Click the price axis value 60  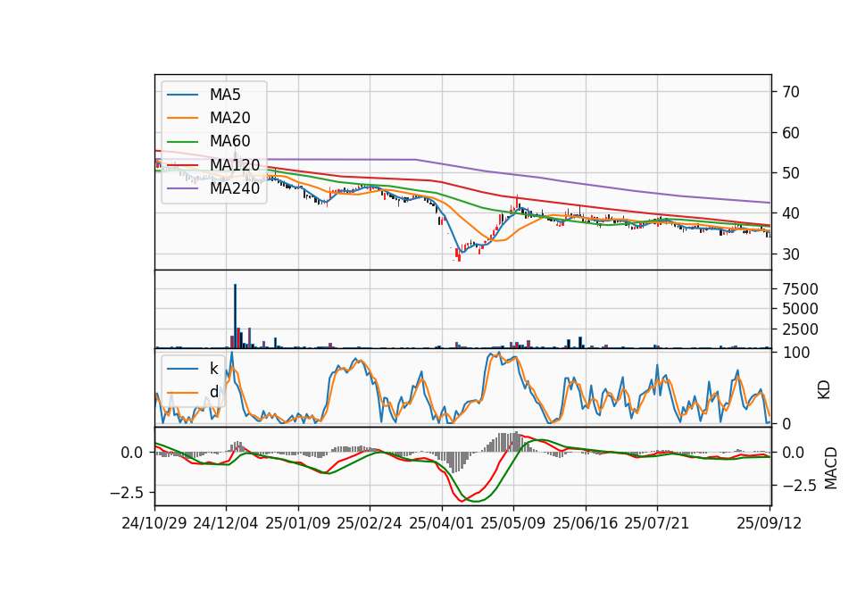click(791, 133)
